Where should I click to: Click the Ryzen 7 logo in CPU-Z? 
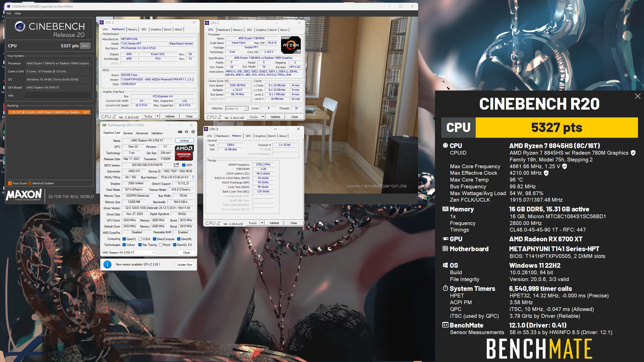point(291,45)
